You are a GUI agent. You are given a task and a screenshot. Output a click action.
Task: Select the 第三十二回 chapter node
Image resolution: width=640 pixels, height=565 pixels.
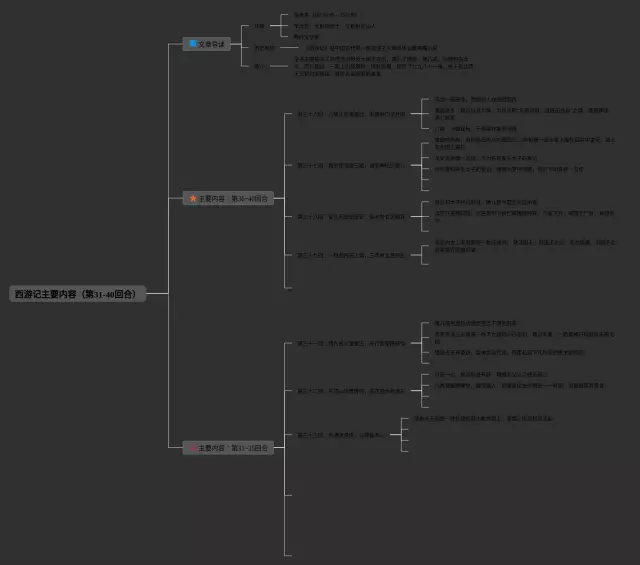point(351,390)
